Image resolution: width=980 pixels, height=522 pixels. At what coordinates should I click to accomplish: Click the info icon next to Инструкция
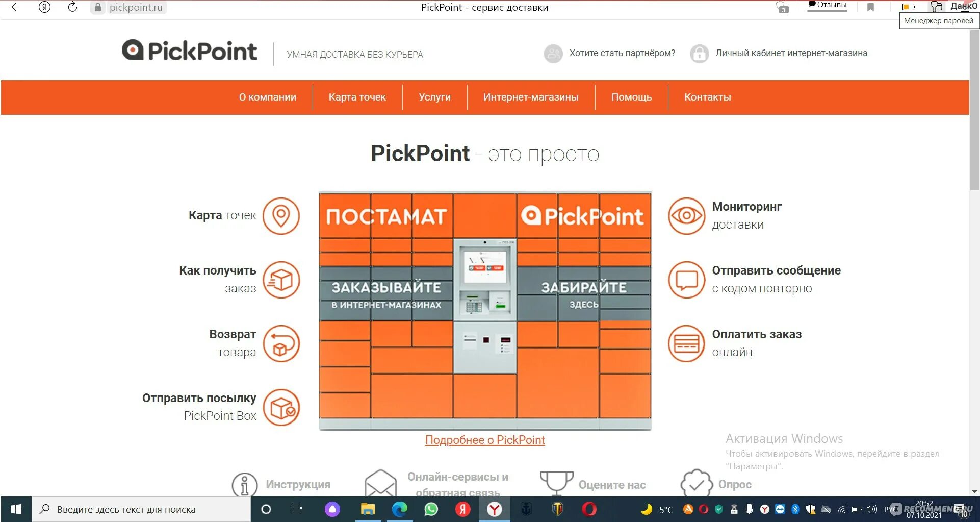(244, 484)
